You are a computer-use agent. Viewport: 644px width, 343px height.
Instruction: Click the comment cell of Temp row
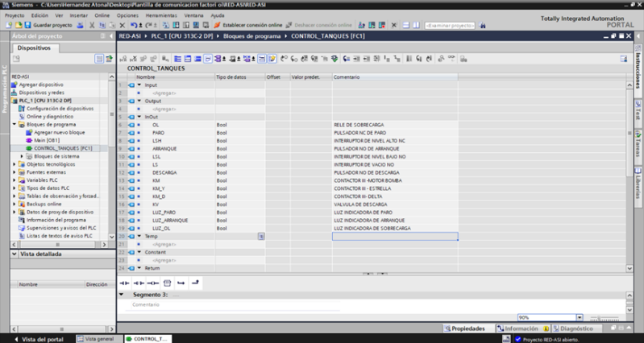(x=395, y=237)
